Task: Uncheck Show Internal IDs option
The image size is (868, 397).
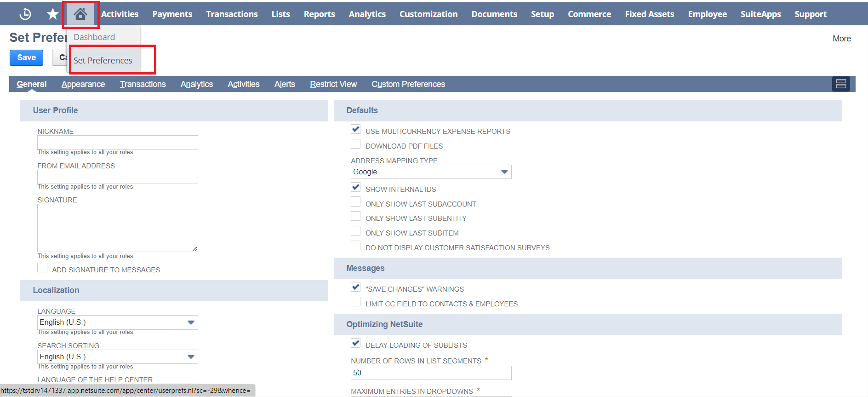Action: coord(355,188)
